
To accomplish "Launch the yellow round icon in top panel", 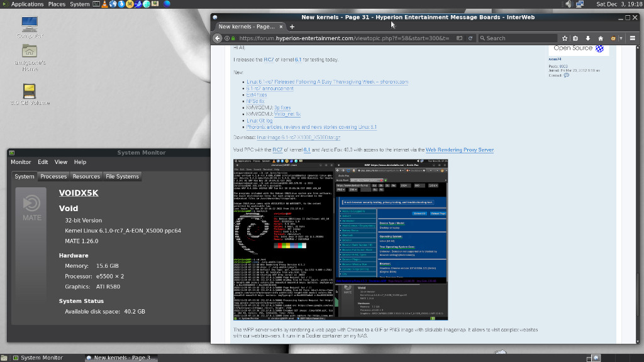I will coord(130,4).
